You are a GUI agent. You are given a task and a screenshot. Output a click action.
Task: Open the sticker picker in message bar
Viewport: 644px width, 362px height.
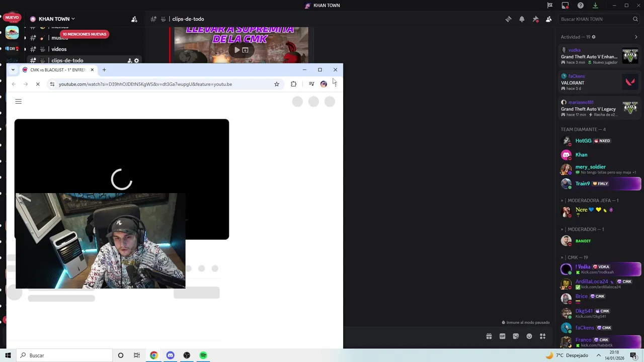pyautogui.click(x=516, y=336)
